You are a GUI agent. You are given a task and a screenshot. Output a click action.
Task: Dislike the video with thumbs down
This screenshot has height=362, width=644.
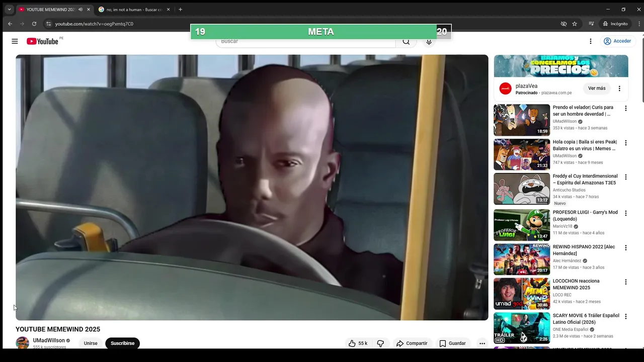point(381,343)
